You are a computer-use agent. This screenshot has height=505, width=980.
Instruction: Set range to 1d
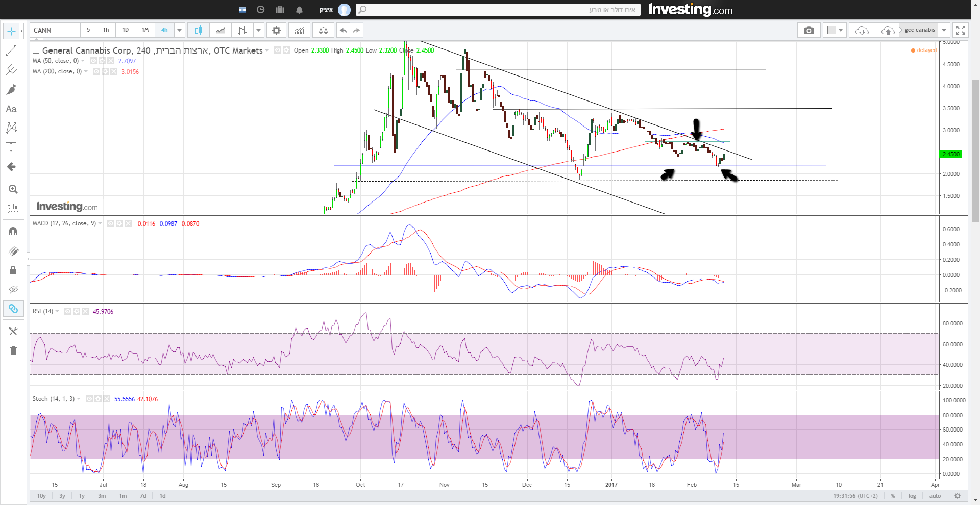pos(162,496)
